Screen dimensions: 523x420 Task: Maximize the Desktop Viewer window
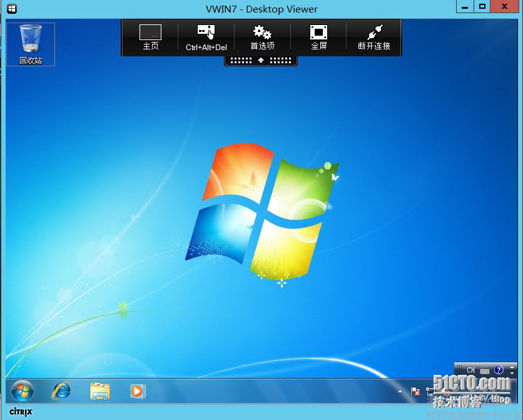pyautogui.click(x=482, y=6)
